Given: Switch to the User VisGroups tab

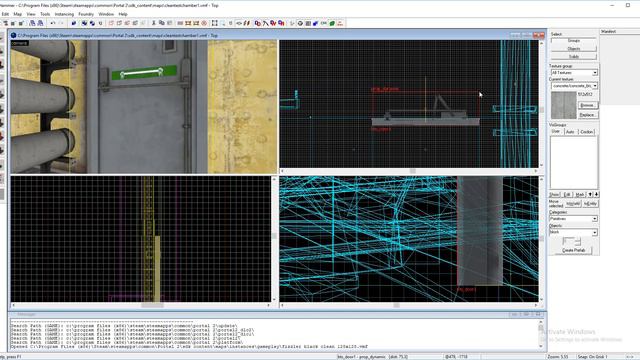Looking at the screenshot, I should click(x=556, y=131).
